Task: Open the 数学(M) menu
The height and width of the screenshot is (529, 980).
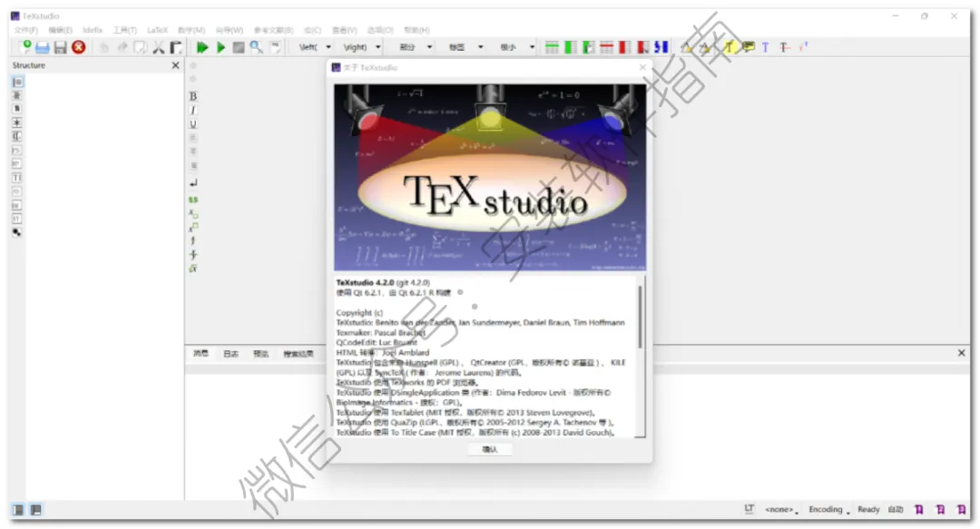Action: (x=191, y=30)
